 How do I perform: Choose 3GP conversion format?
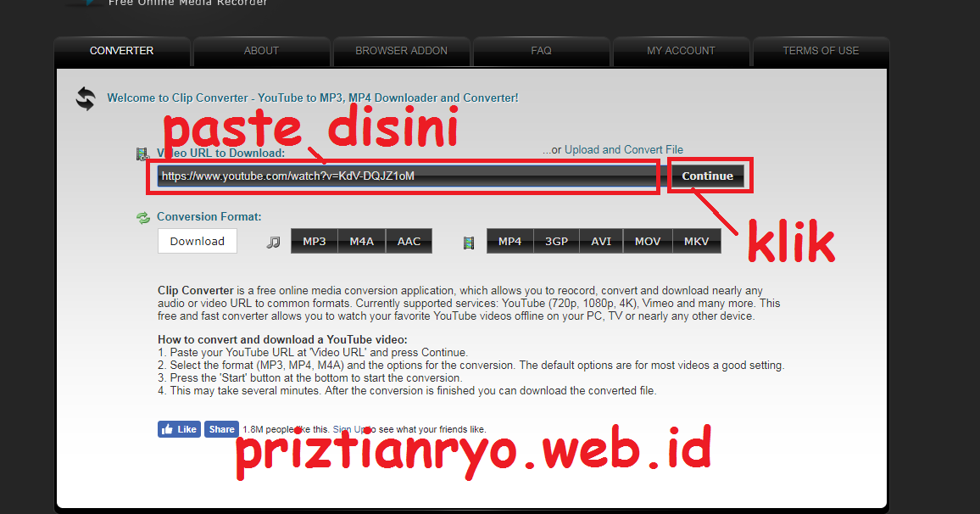(x=556, y=242)
